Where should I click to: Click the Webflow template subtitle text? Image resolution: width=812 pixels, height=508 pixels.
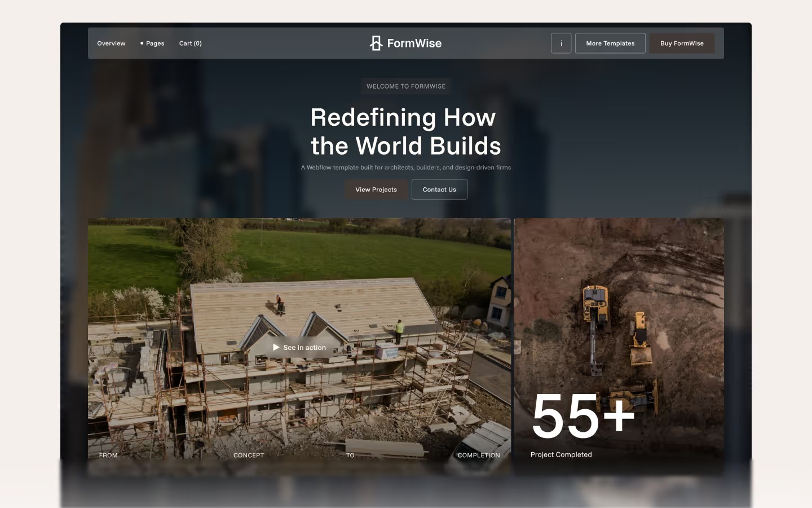pos(405,167)
